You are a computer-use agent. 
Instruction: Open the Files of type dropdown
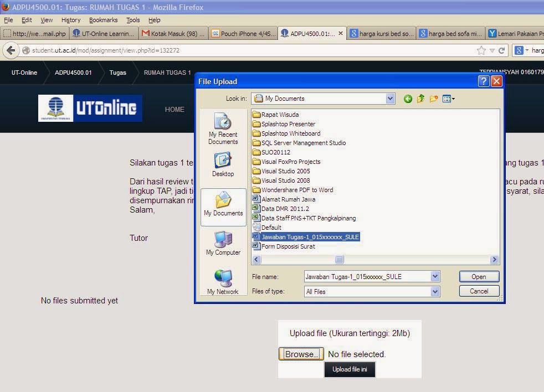[435, 291]
